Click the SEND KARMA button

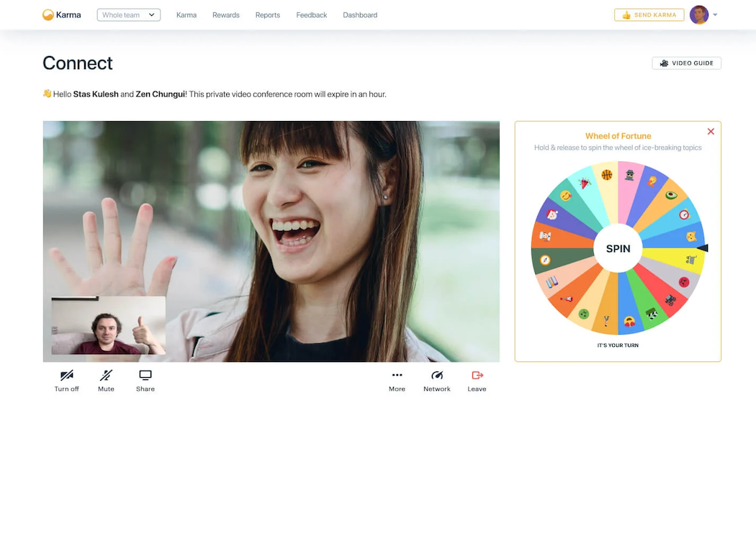(649, 14)
